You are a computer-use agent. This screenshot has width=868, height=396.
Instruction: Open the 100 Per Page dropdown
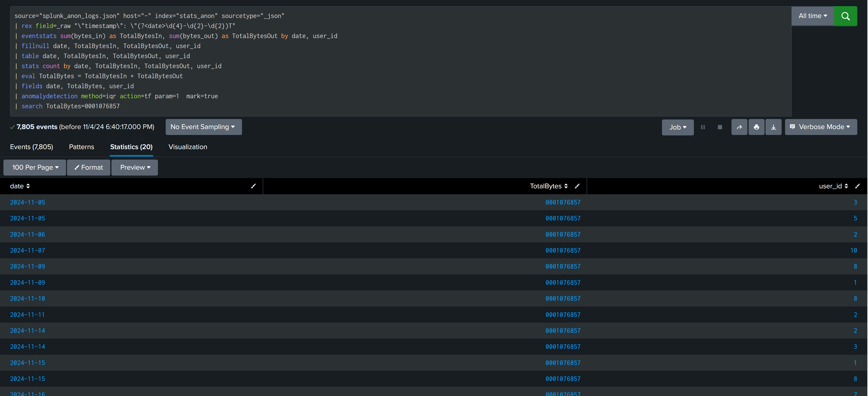[x=35, y=168]
